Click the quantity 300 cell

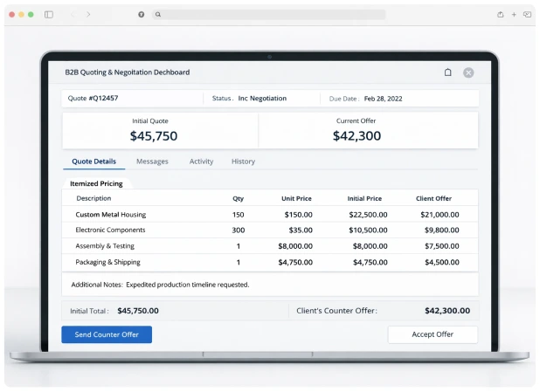238,230
